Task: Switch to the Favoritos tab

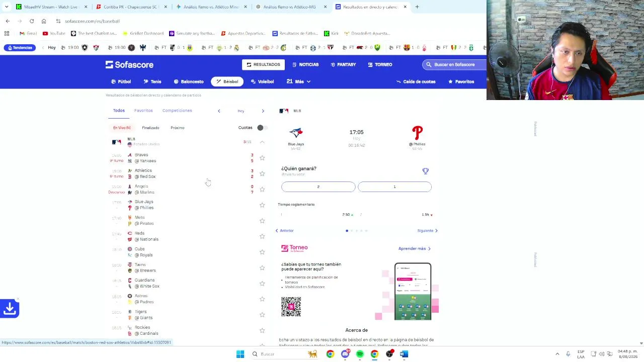Action: 143,111
